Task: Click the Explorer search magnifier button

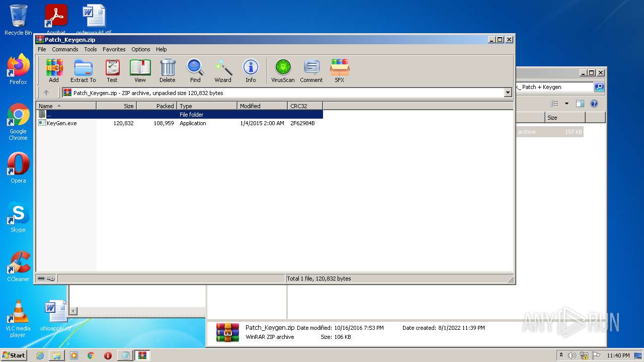Action: pyautogui.click(x=599, y=87)
